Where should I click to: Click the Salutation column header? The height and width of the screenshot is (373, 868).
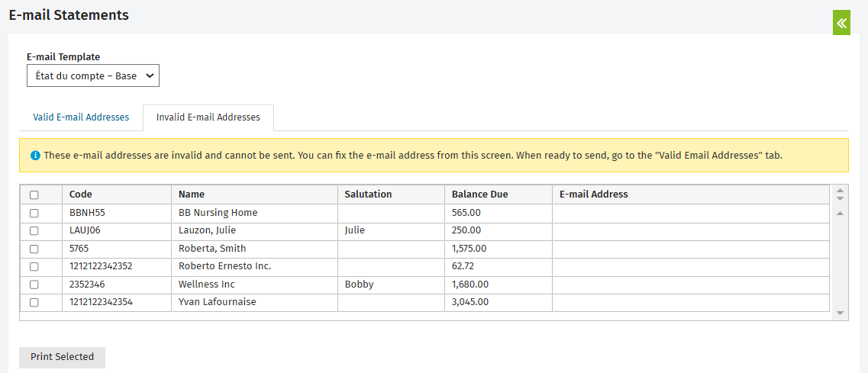coord(392,195)
